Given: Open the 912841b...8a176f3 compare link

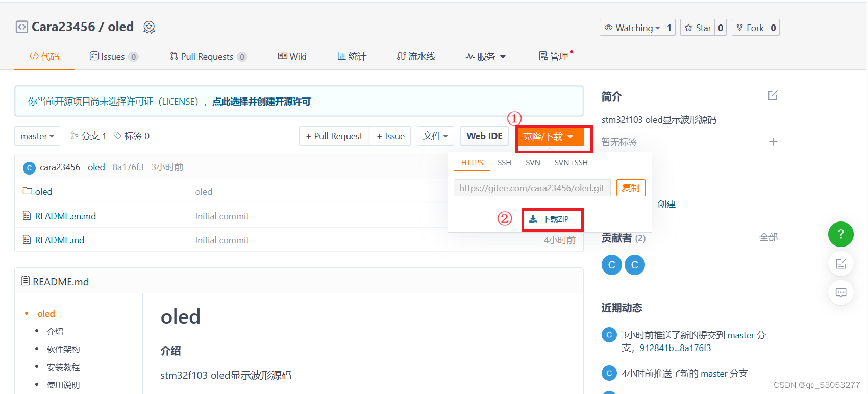Looking at the screenshot, I should tap(676, 348).
